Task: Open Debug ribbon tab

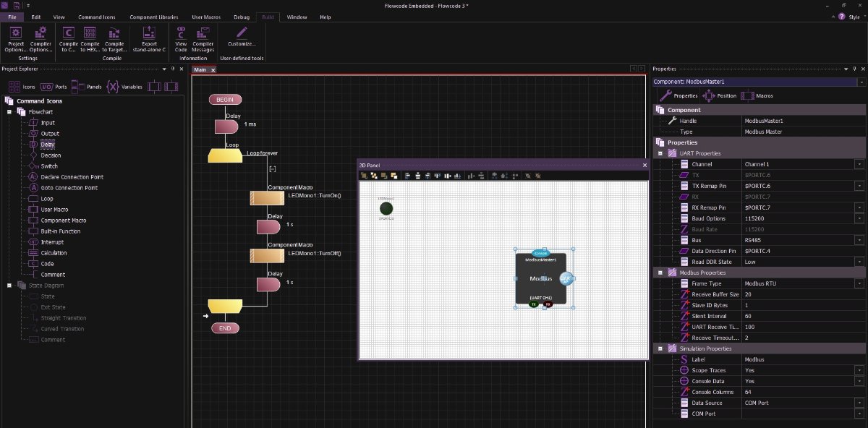Action: (x=242, y=17)
